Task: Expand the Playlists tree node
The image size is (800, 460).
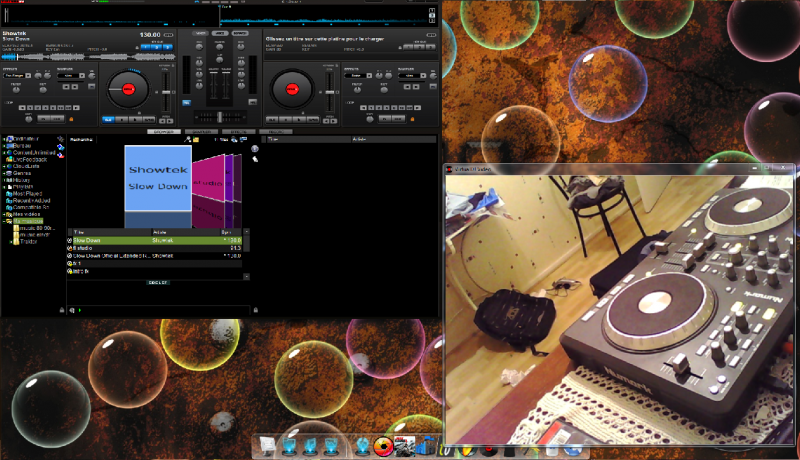Action: pos(5,187)
